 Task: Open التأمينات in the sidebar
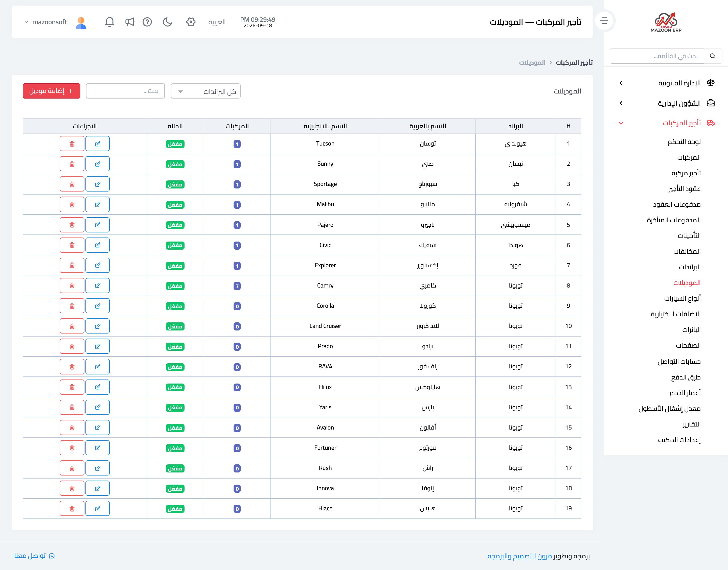(x=689, y=236)
